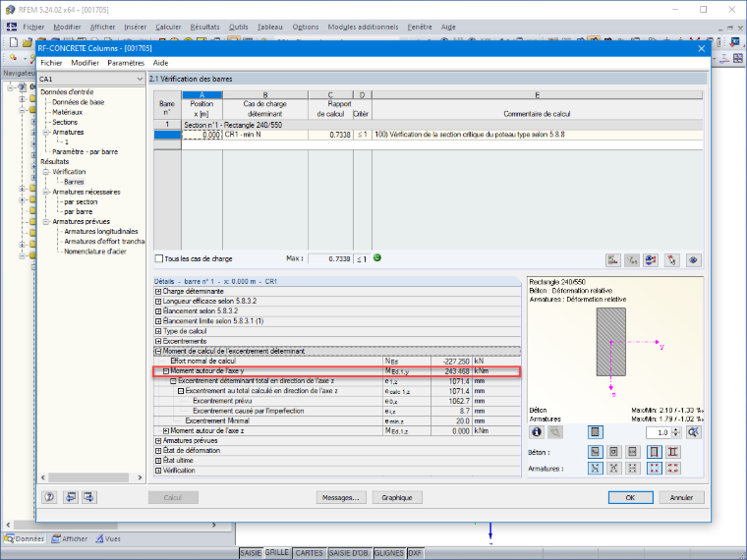Expand Moment autour de l'axe z

coord(166,430)
